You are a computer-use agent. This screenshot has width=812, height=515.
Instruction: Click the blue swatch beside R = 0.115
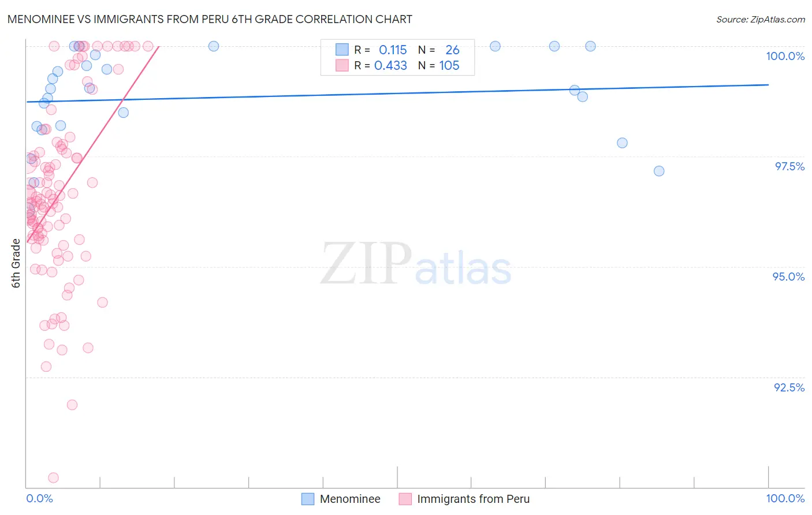(342, 50)
